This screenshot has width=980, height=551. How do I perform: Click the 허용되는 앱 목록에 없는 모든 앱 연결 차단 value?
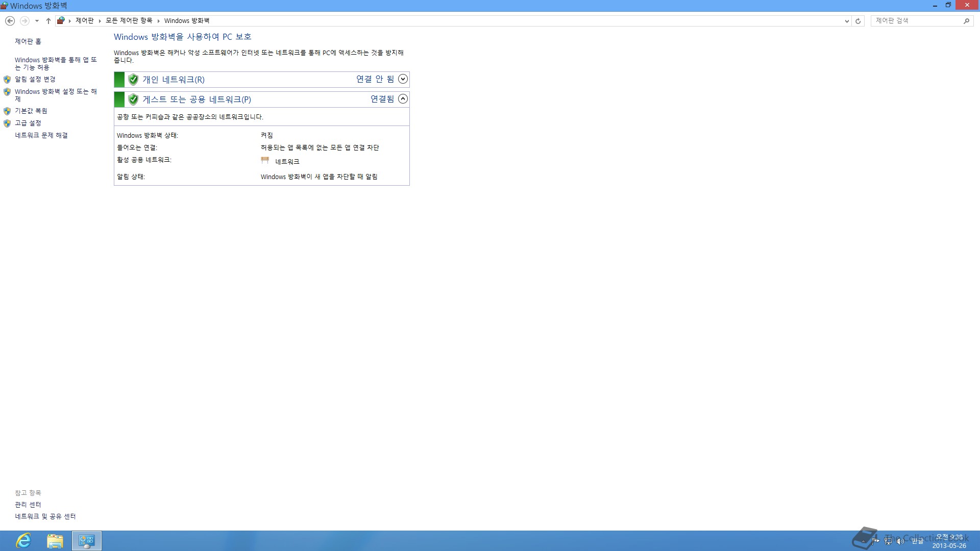click(320, 147)
